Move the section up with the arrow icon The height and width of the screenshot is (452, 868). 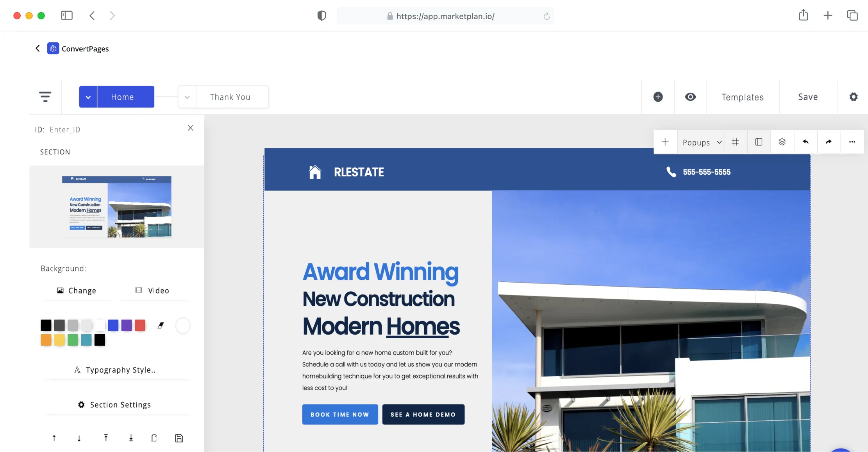tap(54, 438)
